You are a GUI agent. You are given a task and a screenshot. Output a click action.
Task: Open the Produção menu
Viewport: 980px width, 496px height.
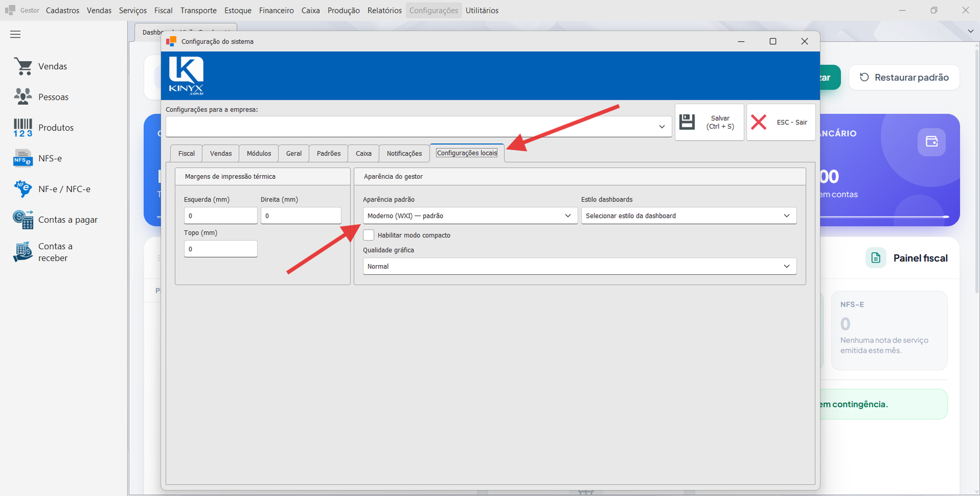(x=344, y=10)
